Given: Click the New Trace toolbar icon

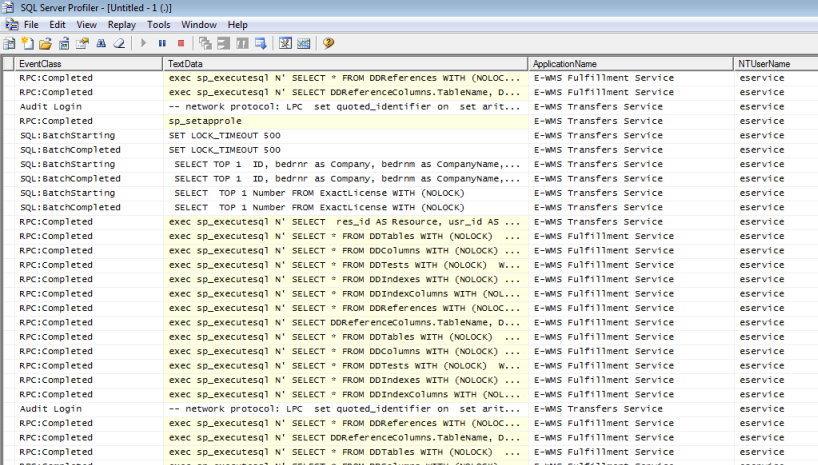Looking at the screenshot, I should (9, 43).
